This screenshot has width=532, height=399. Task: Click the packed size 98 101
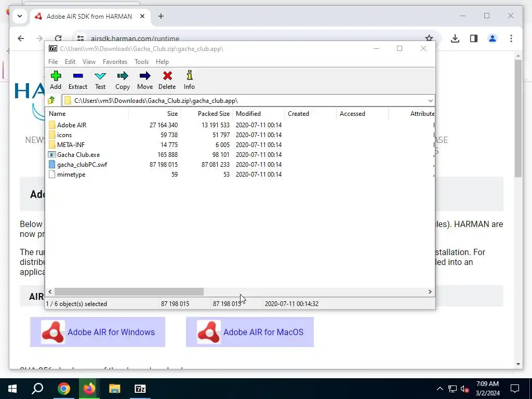221,154
